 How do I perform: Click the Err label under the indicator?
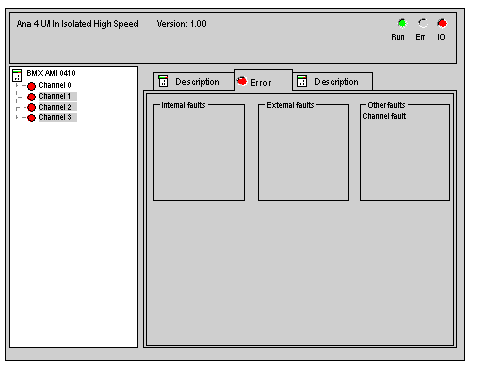pyautogui.click(x=420, y=37)
